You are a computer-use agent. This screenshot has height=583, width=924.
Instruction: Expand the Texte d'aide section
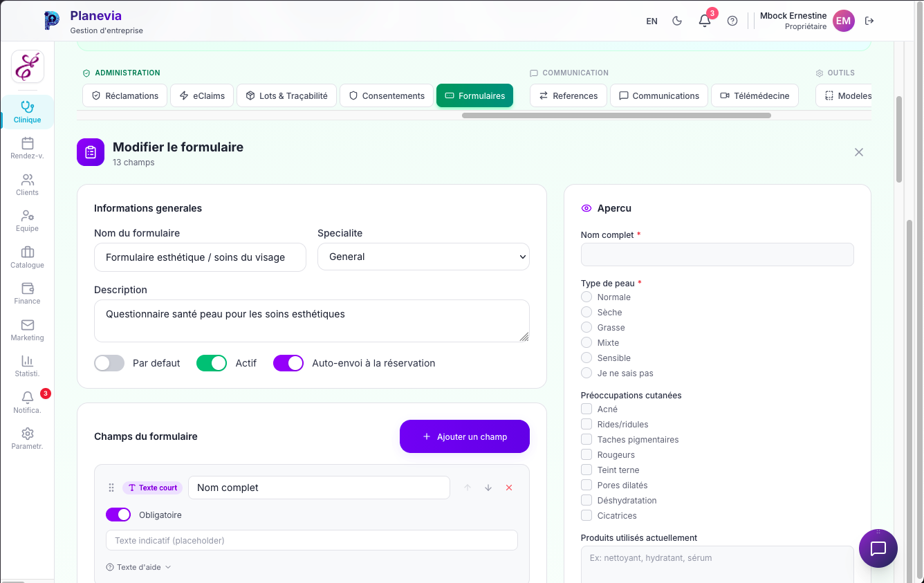tap(138, 567)
